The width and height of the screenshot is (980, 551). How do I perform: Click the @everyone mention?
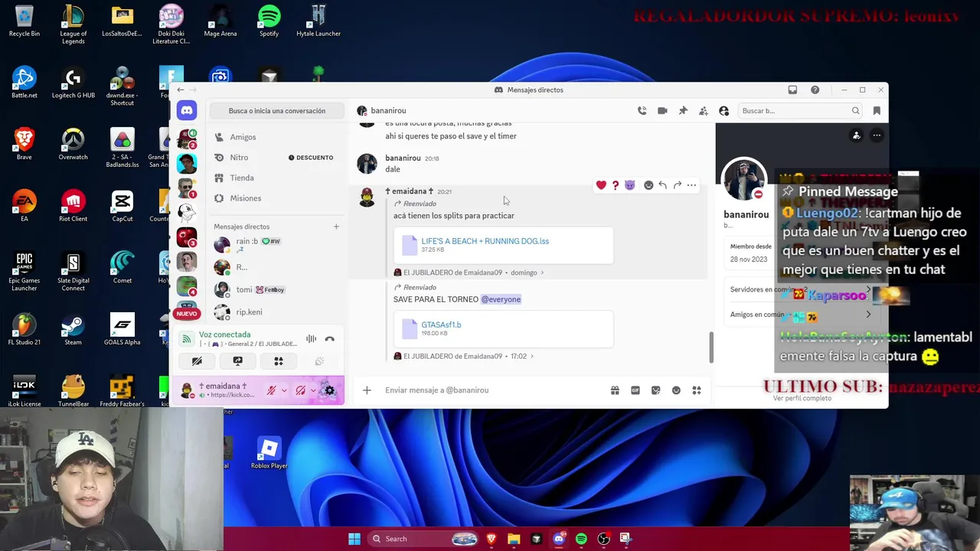[501, 299]
